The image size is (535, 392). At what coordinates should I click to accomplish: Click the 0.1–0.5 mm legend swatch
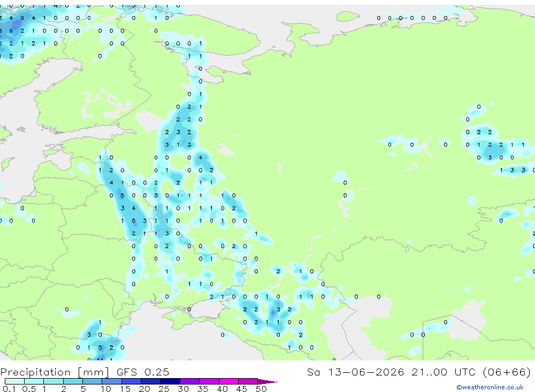coord(14,381)
